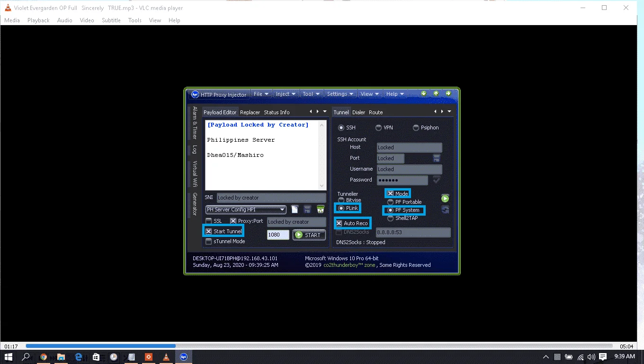Open the notification center icon
Screen dimensions: 644x364
(603, 357)
